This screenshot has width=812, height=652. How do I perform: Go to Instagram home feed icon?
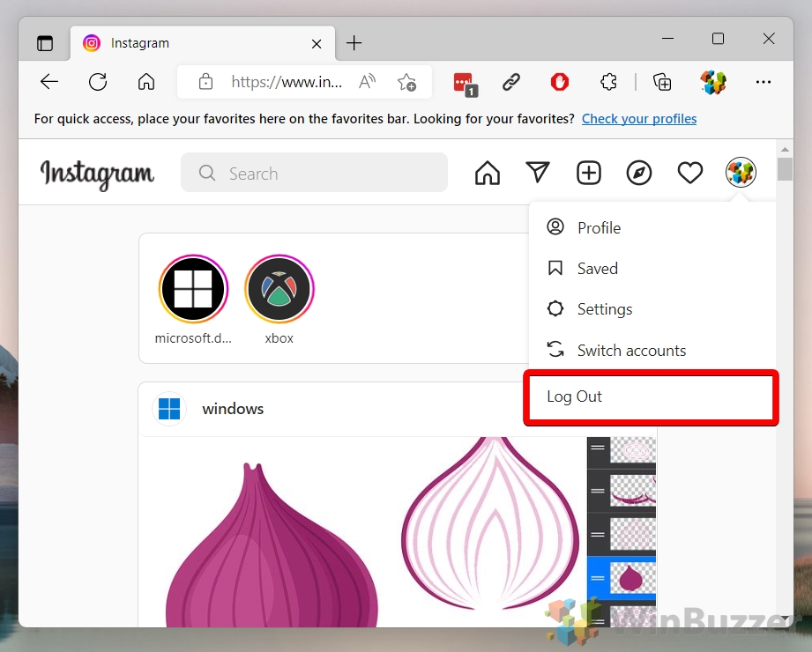point(488,173)
